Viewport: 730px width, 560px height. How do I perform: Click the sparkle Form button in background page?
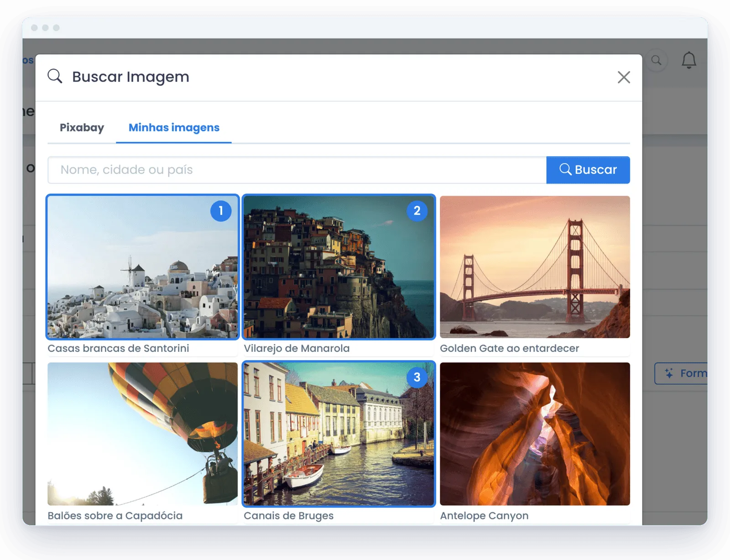coord(681,373)
